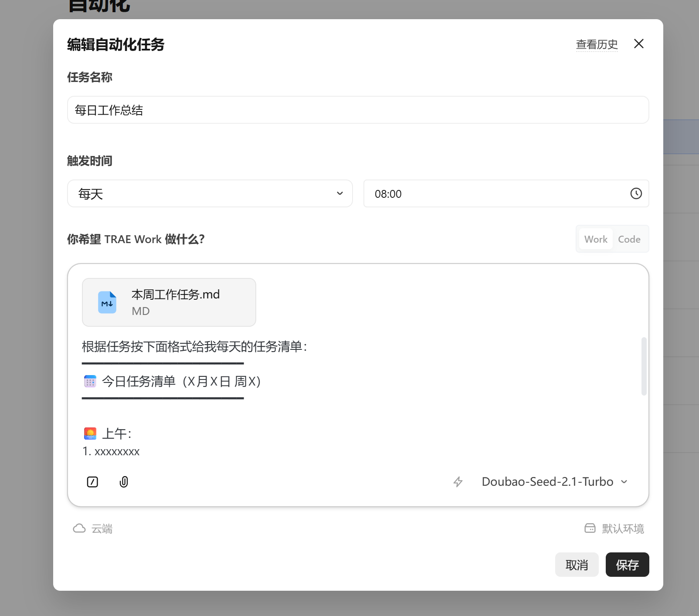Click the 取消 cancel button

pyautogui.click(x=577, y=565)
